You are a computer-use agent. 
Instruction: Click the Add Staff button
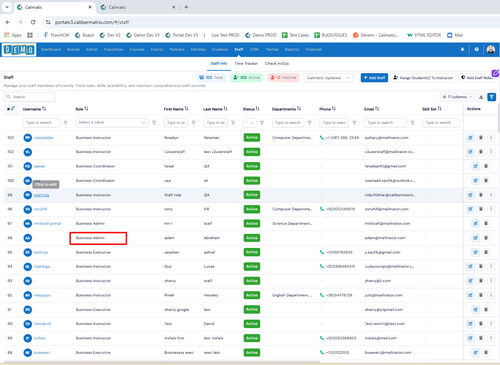click(374, 78)
